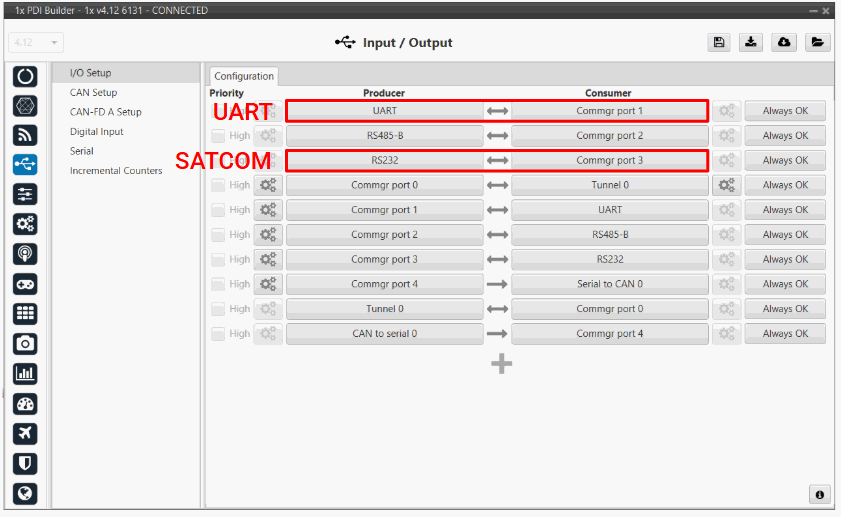Open UART producer selector in first row
This screenshot has height=517, width=841.
(384, 111)
